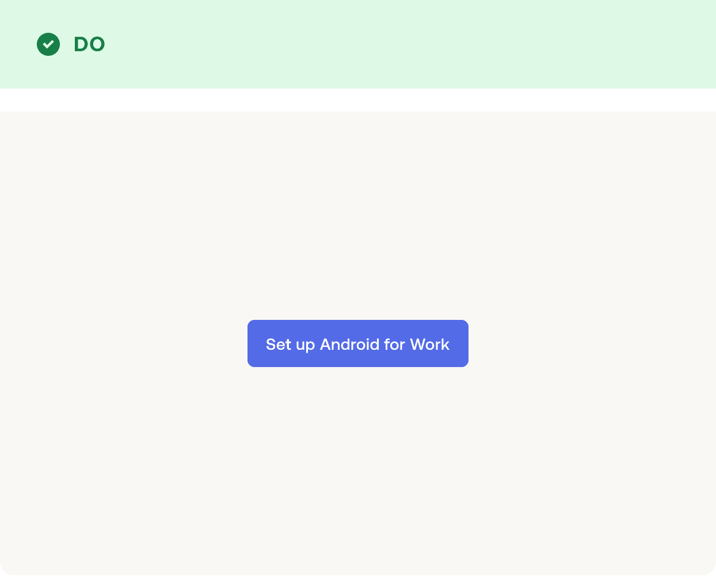This screenshot has height=588, width=716.
Task: Click the letter O in DO heading
Action: click(x=97, y=44)
